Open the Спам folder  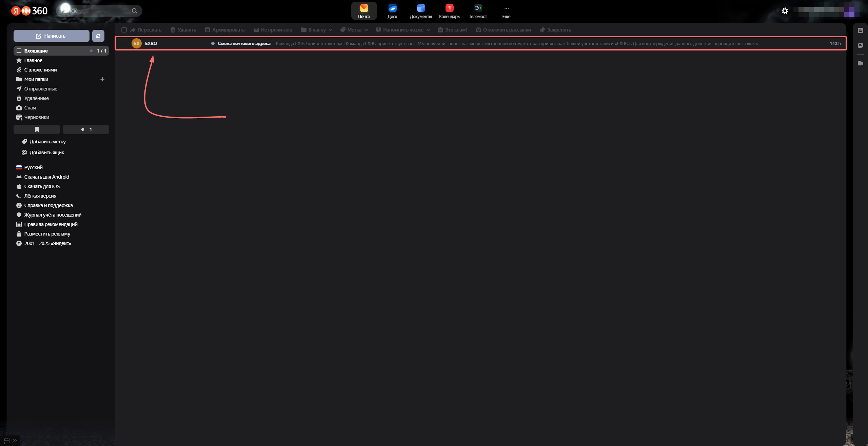30,108
